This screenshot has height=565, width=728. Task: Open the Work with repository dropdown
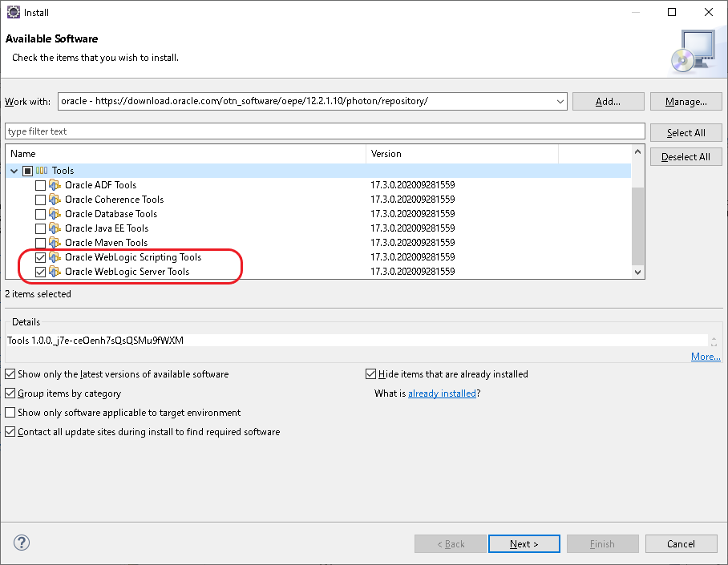(560, 101)
